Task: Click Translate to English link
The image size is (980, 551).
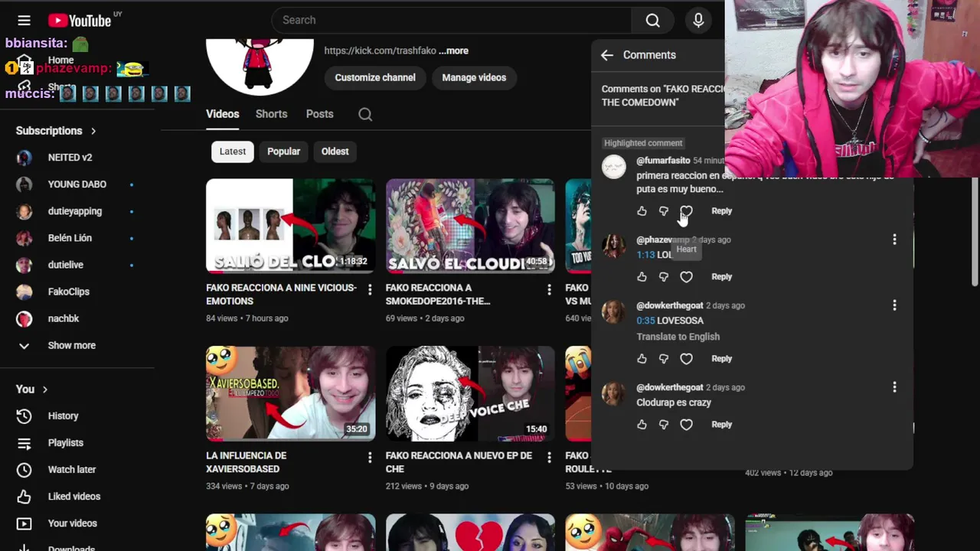Action: (678, 337)
